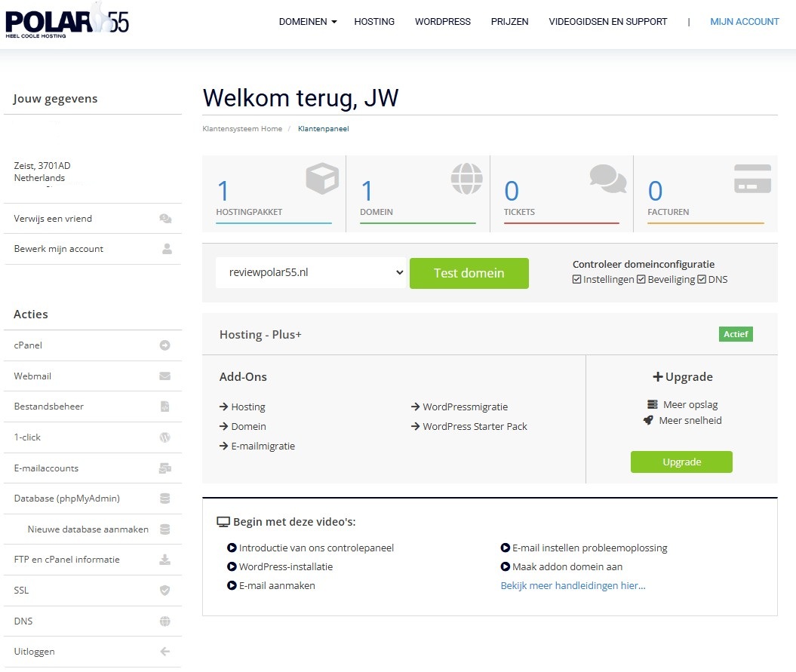Screen dimensions: 796x672
Task: Click the 1-click WordPress icon
Action: (164, 437)
